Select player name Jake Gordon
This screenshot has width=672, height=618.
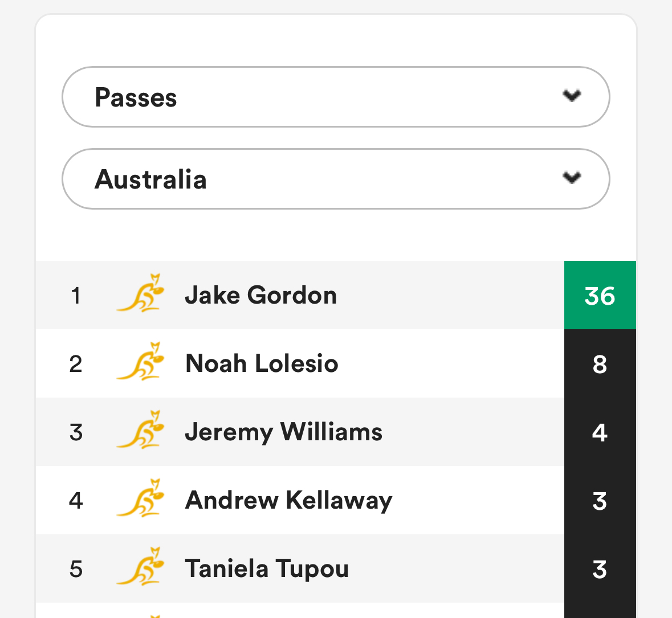[260, 296]
